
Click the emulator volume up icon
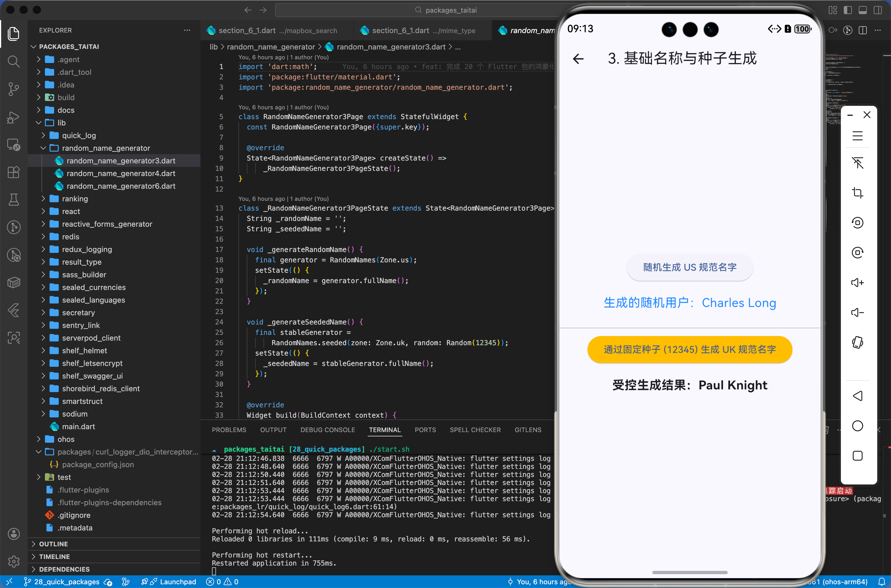point(857,282)
